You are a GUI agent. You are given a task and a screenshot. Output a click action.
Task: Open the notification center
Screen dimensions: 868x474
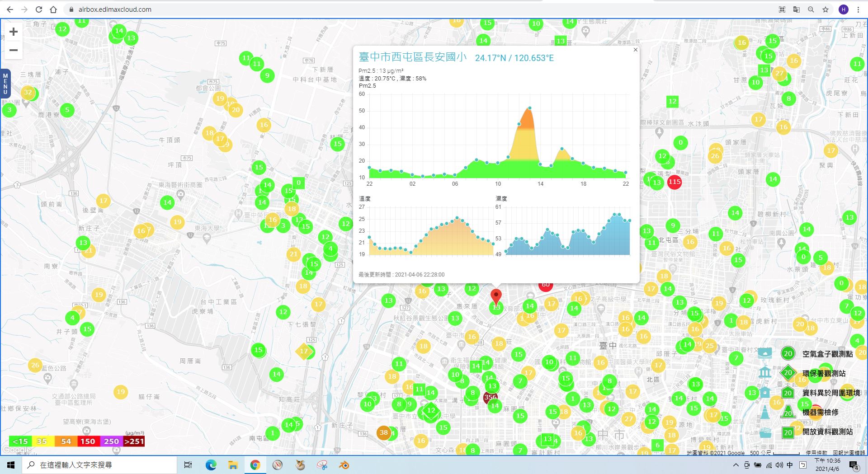pos(854,465)
